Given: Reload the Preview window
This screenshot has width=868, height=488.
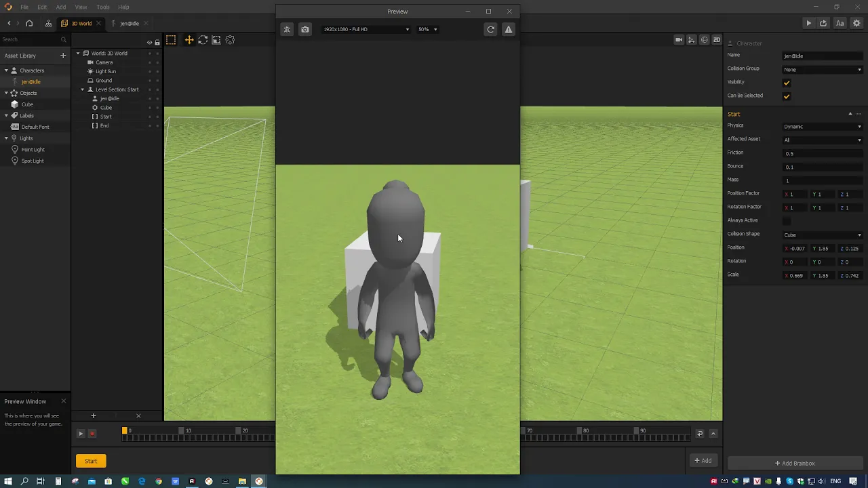Looking at the screenshot, I should (490, 29).
